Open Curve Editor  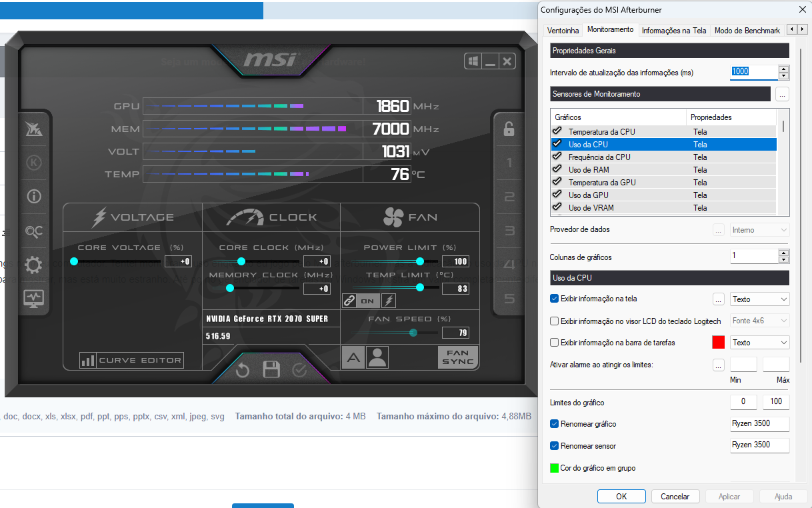(x=131, y=361)
